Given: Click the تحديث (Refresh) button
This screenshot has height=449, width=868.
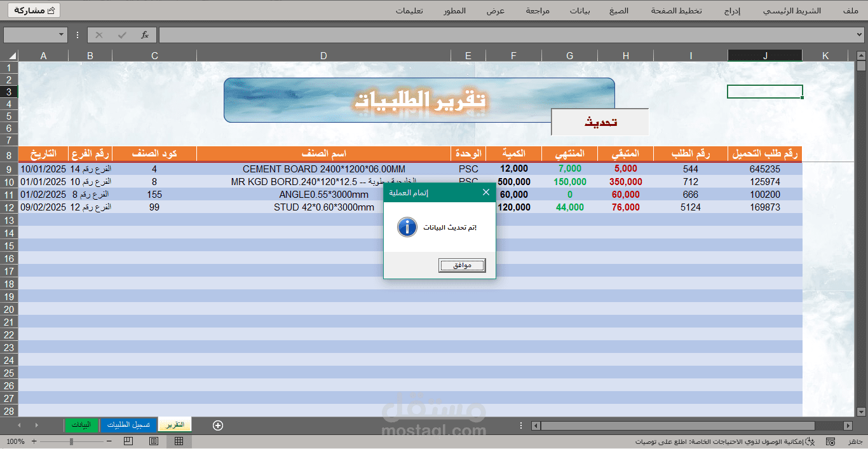Looking at the screenshot, I should pyautogui.click(x=599, y=121).
